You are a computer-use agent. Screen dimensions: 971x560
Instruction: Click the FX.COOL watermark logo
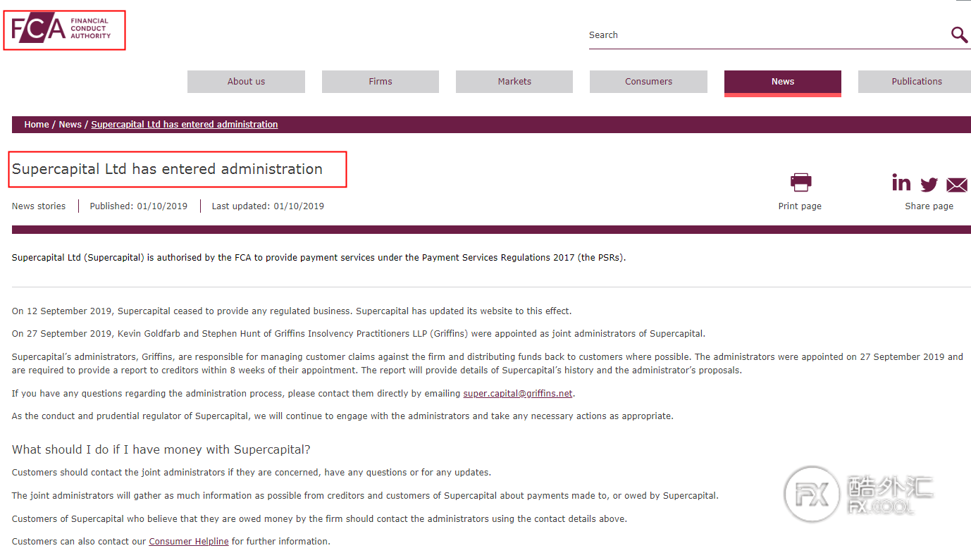860,494
